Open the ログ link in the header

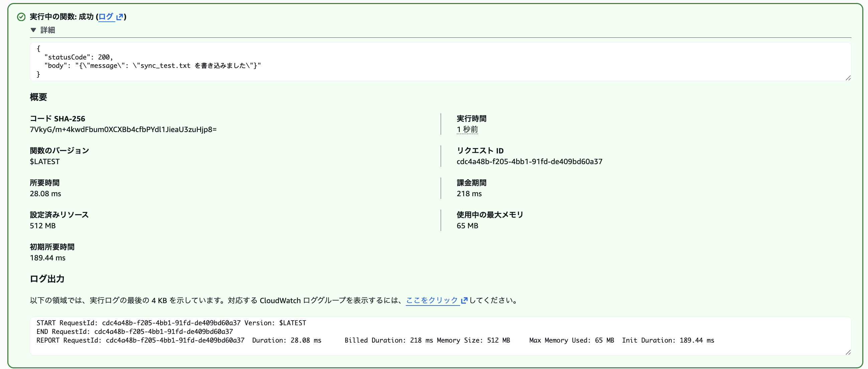[x=107, y=16]
